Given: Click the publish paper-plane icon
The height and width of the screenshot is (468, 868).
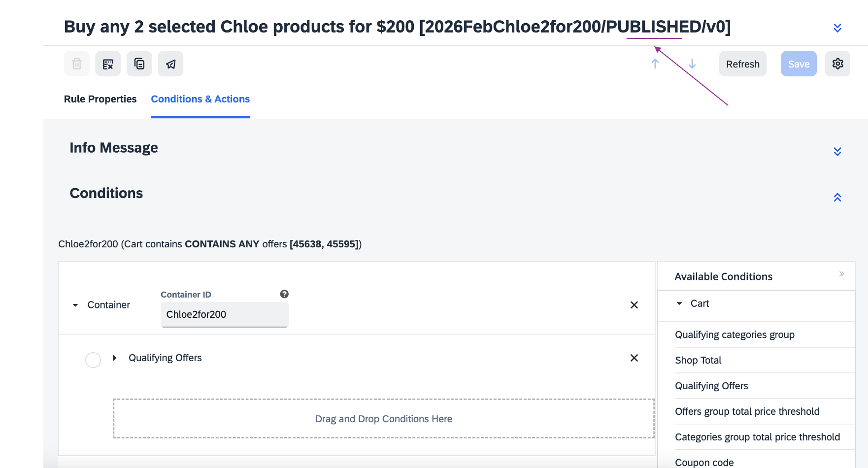Looking at the screenshot, I should pos(170,64).
